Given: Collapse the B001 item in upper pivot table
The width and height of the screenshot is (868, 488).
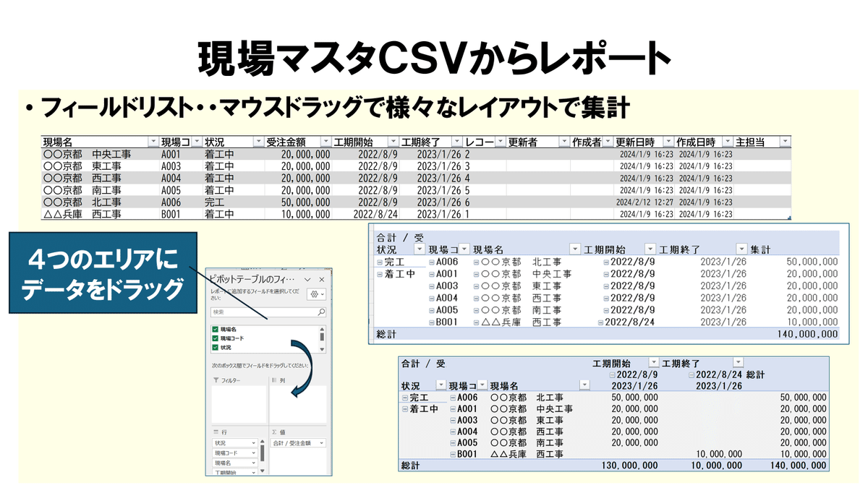Looking at the screenshot, I should [432, 322].
